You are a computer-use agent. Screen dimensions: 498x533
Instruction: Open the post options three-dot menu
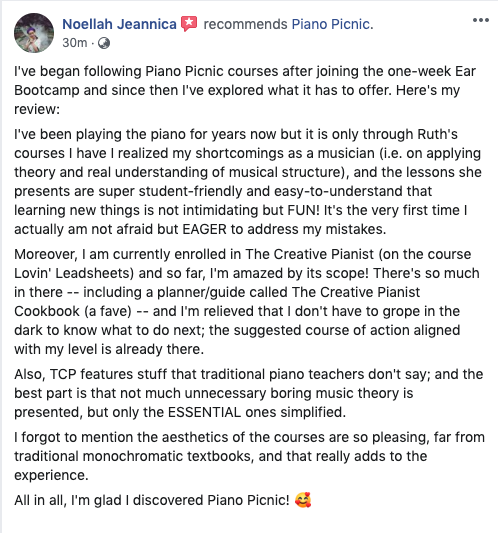[481, 20]
